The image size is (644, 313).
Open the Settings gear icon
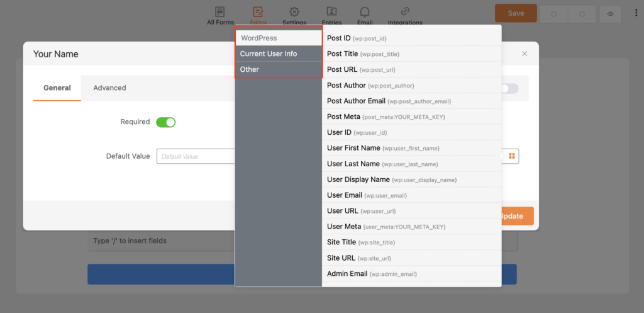pos(294,12)
